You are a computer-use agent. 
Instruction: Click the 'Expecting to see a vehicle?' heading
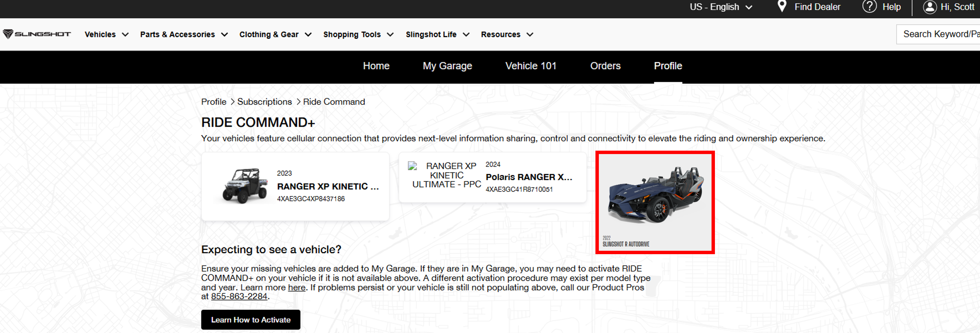[271, 250]
